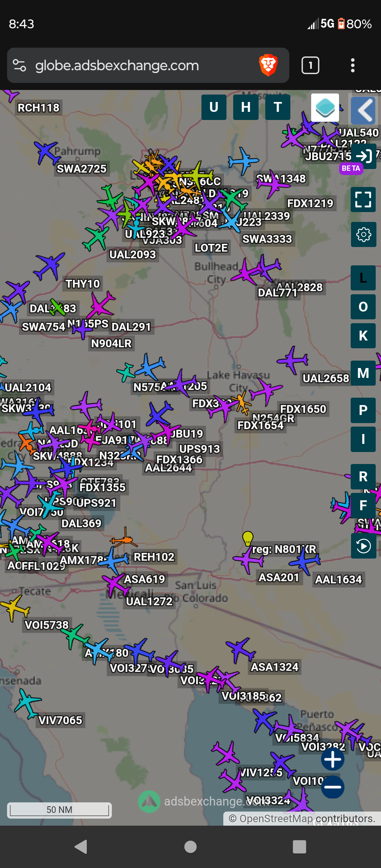Toggle the I isolate button
Screen dimensions: 381x868
363,439
